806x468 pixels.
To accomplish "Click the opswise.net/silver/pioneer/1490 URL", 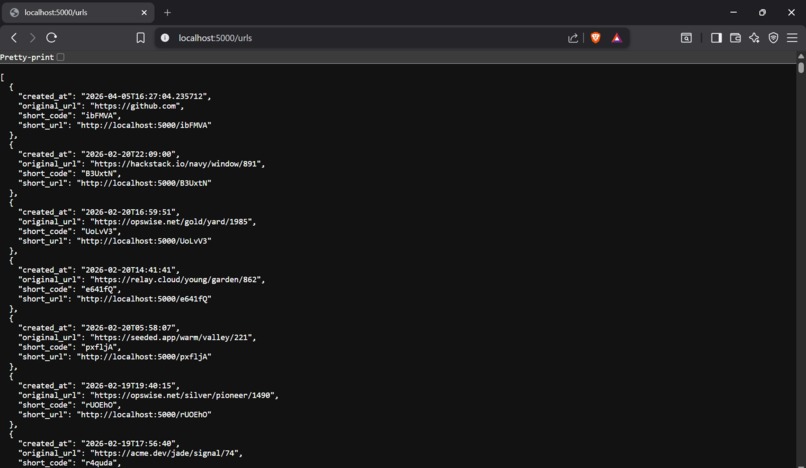I will 182,395.
